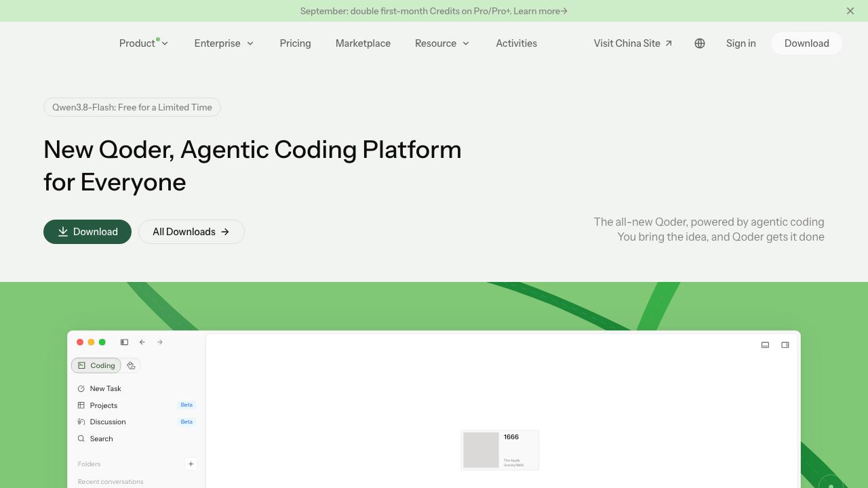Switch to the mode icon beside Coding
This screenshot has width=868, height=488.
click(131, 365)
